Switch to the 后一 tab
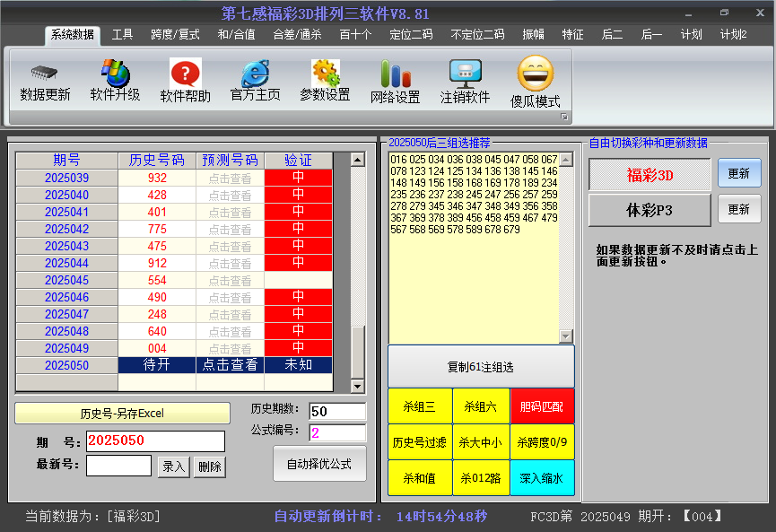 click(x=652, y=35)
